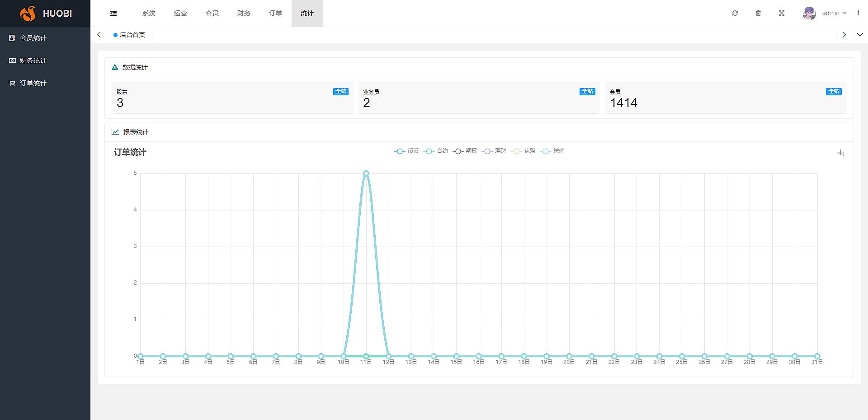This screenshot has width=868, height=420.
Task: Open 会员统计 in the sidebar
Action: click(x=33, y=38)
